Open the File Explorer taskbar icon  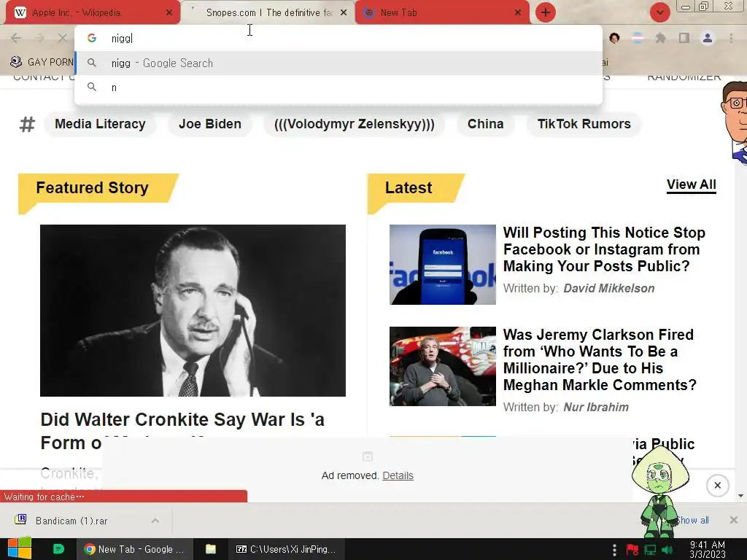(x=211, y=549)
